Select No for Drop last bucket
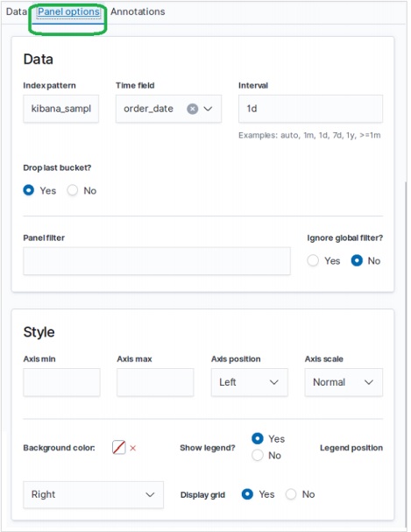The image size is (411, 532). click(x=72, y=190)
